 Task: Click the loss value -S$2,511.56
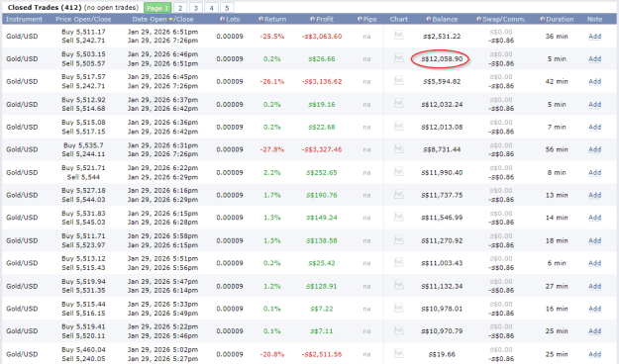click(x=322, y=354)
